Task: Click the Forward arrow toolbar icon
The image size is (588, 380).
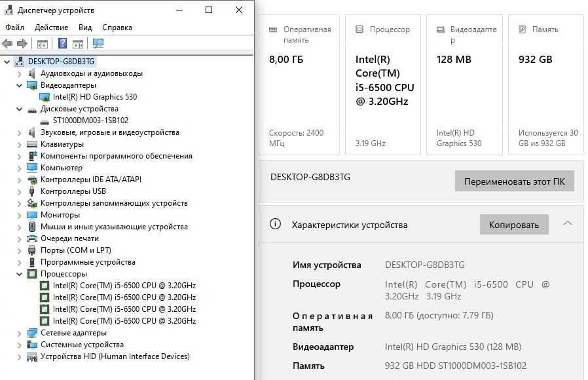Action: tap(22, 43)
